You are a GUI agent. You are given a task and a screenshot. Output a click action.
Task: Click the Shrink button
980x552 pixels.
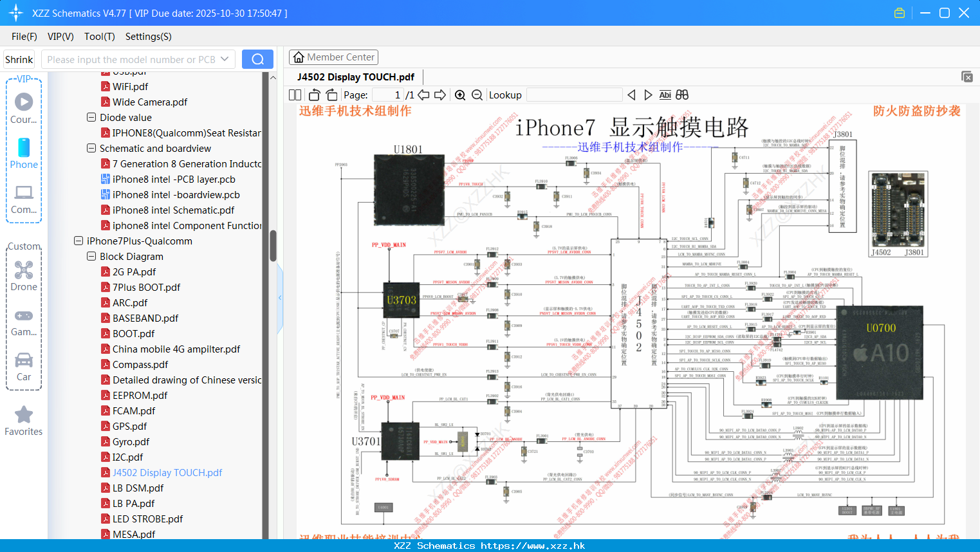coord(19,59)
